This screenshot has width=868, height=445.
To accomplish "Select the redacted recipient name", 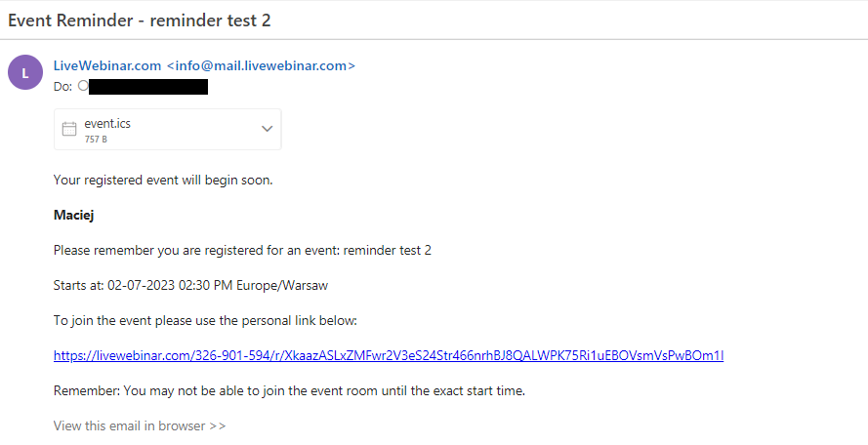I will coord(148,87).
